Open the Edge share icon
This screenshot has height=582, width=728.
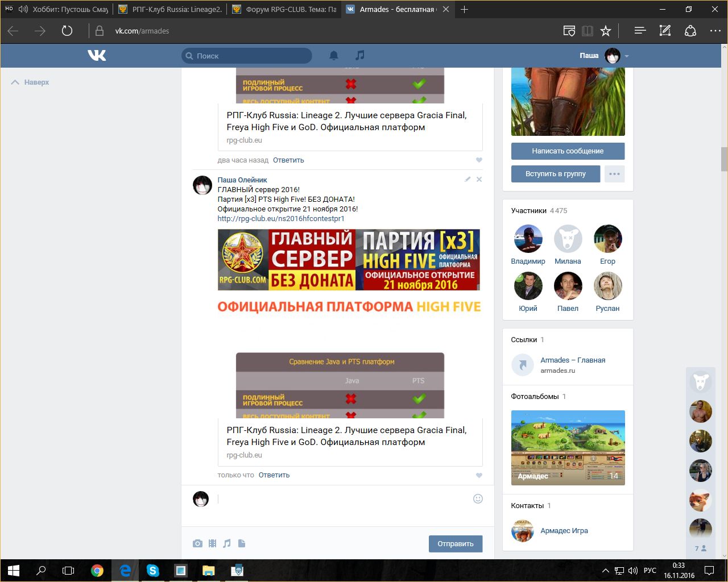[x=690, y=31]
